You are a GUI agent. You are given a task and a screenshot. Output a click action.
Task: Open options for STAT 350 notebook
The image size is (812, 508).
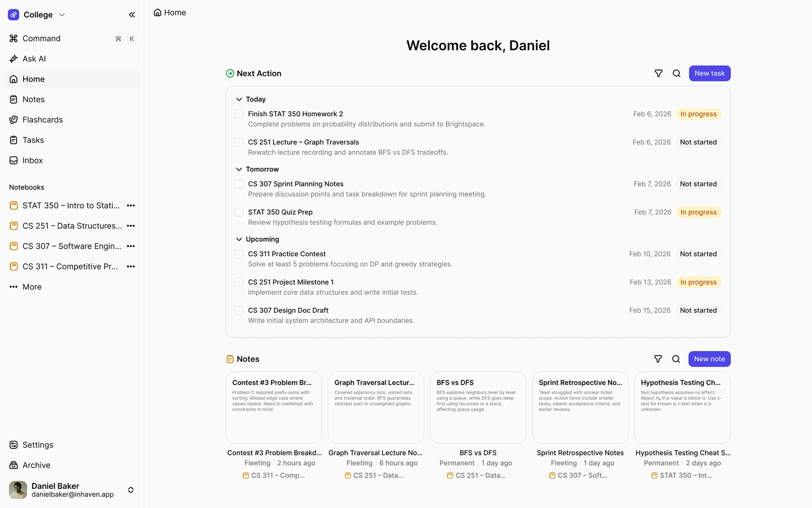coord(131,205)
